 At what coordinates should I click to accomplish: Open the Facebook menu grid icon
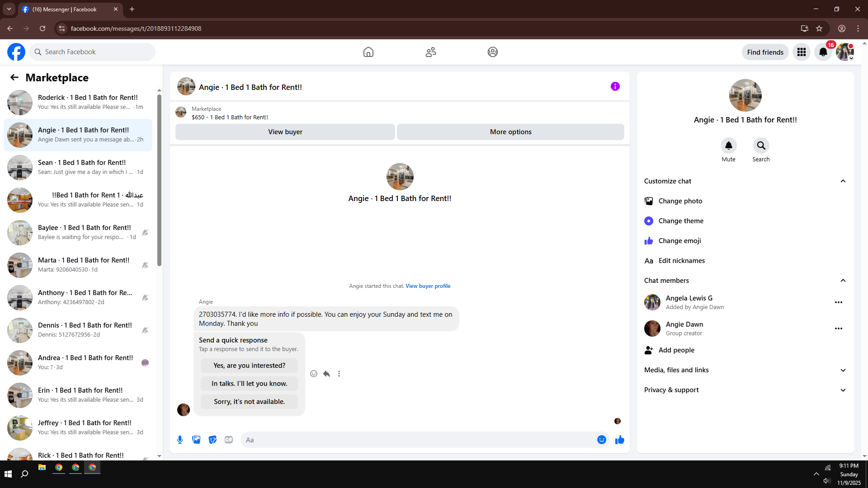802,52
